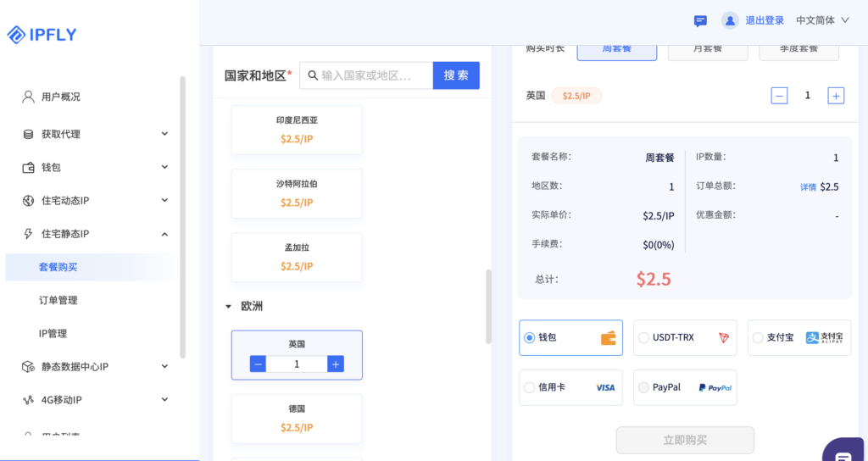The height and width of the screenshot is (461, 868).
Task: Open 中文简体 language dropdown
Action: (822, 20)
